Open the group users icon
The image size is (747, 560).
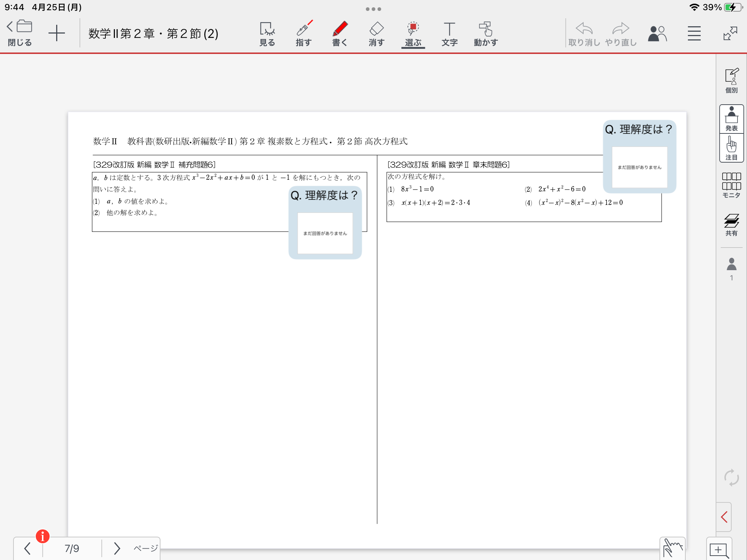[x=657, y=34]
